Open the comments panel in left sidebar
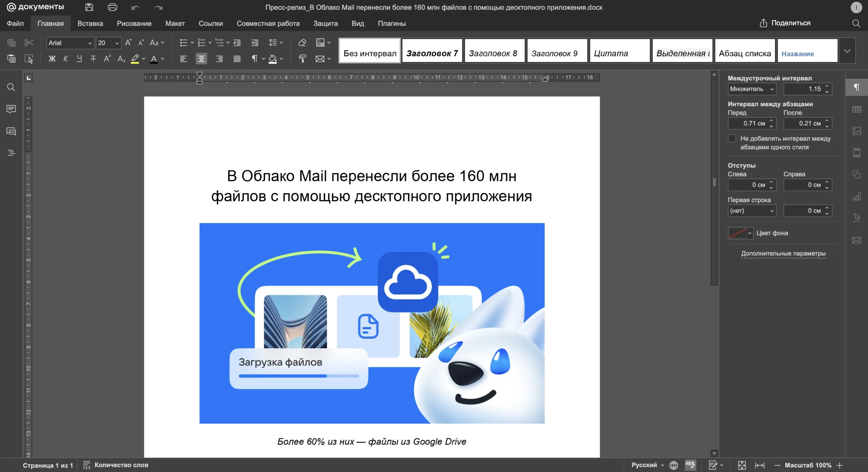The image size is (868, 472). tap(11, 109)
